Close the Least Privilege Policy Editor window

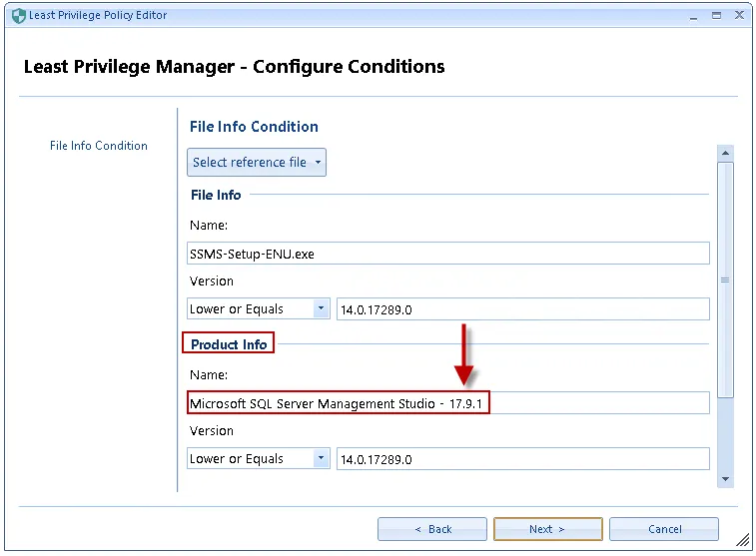[x=738, y=15]
